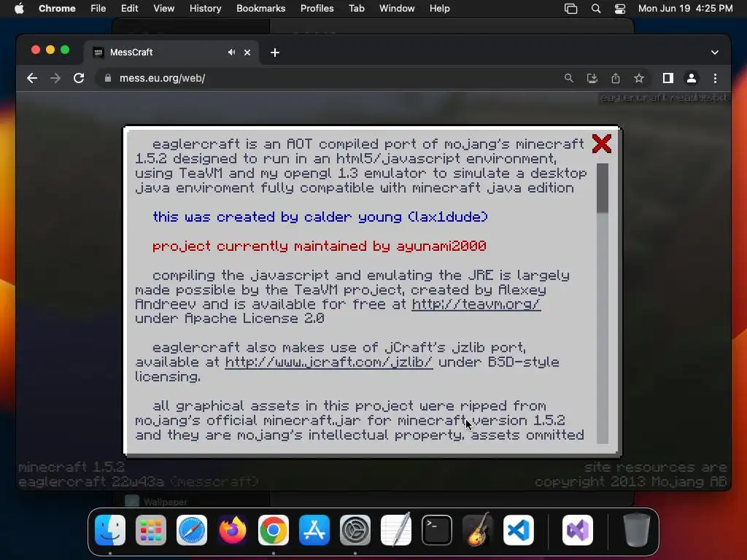Image resolution: width=747 pixels, height=560 pixels.
Task: Open the Bookmarks menu
Action: tap(260, 9)
